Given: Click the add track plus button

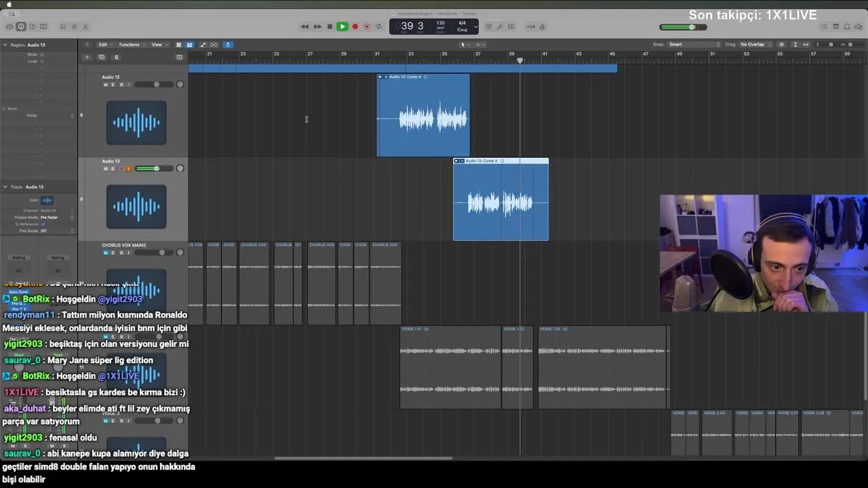Looking at the screenshot, I should coord(87,58).
